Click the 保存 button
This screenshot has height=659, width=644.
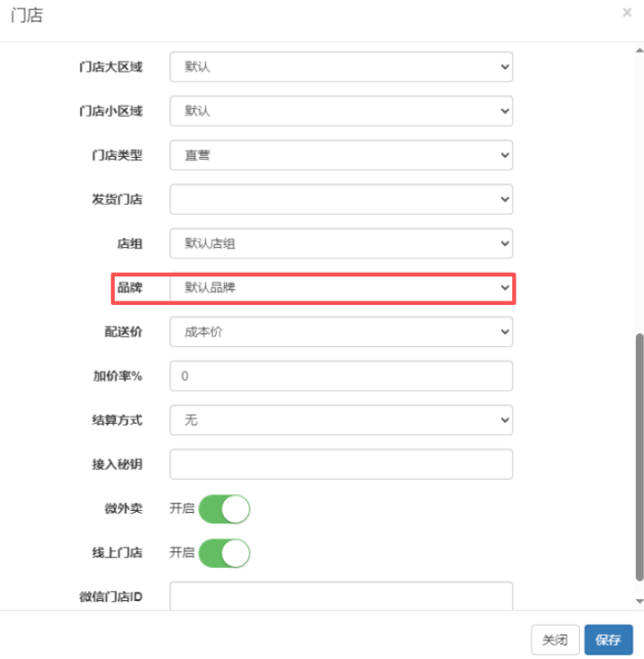(x=607, y=639)
